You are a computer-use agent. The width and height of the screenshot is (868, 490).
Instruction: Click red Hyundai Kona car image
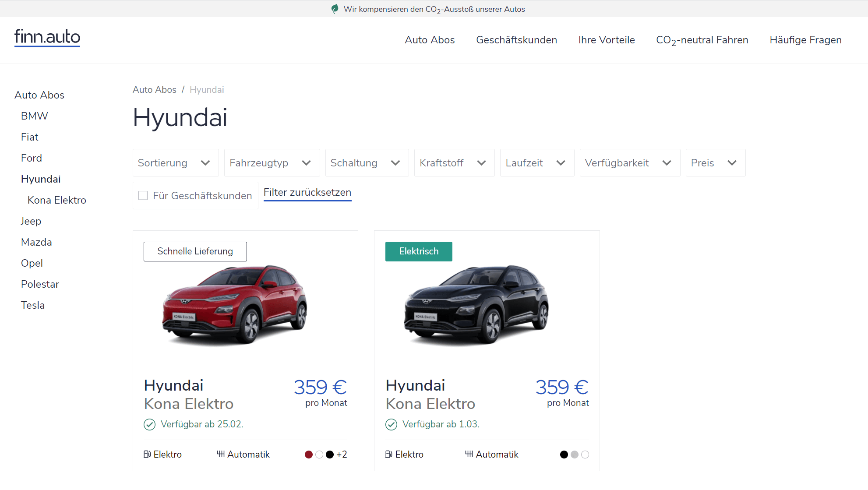click(x=235, y=305)
